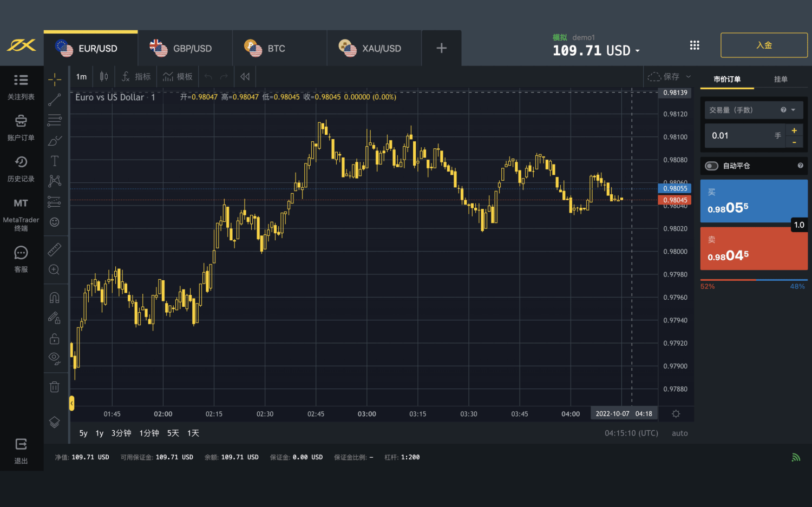Select the 5天 date range
Screen dimensions: 812x507
(x=173, y=433)
